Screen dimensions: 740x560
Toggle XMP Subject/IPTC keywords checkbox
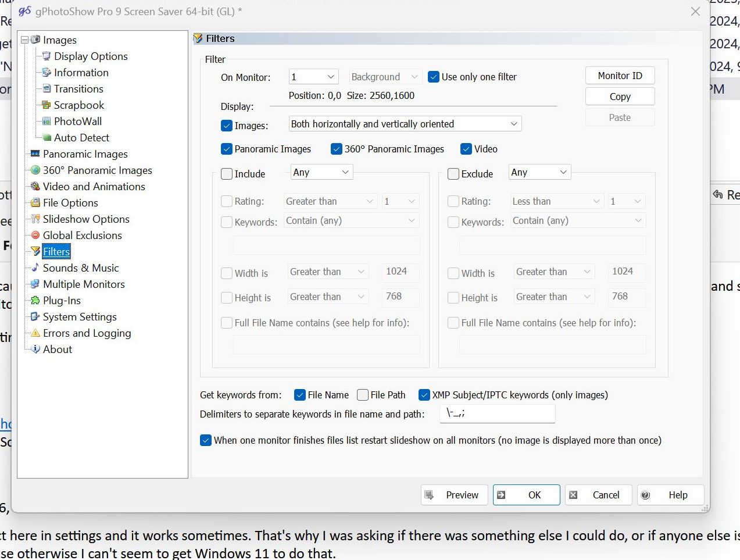click(424, 395)
